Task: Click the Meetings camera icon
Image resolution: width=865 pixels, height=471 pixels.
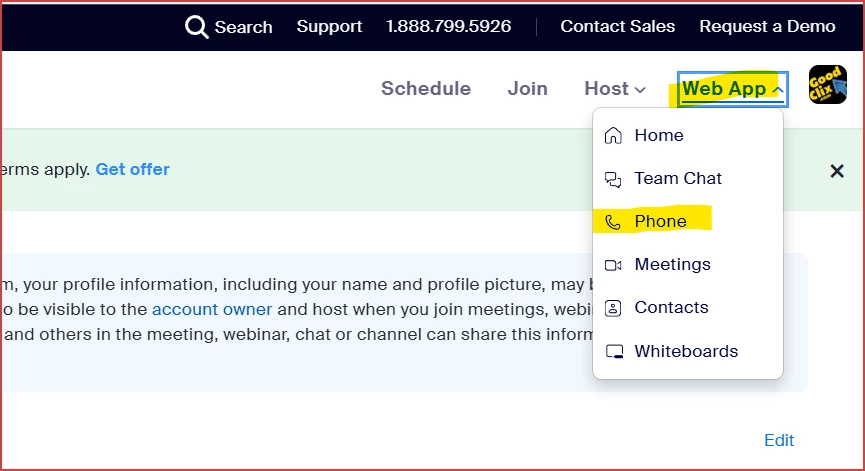Action: point(613,265)
